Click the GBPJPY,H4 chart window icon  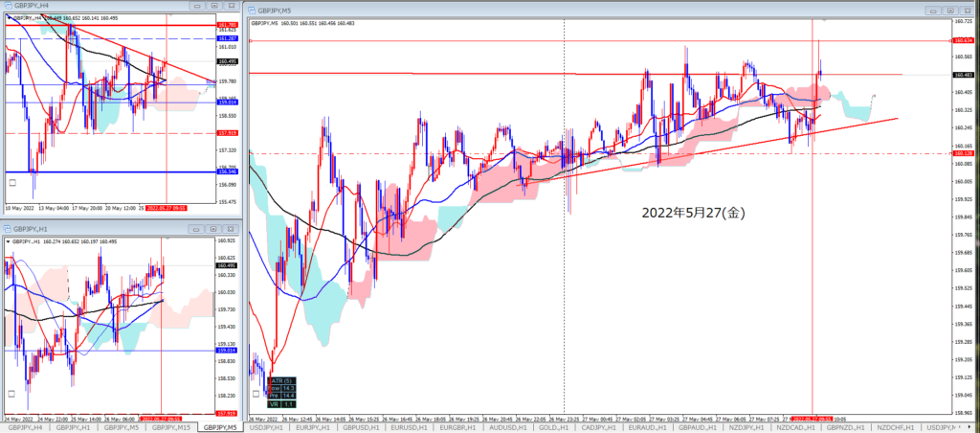point(9,6)
